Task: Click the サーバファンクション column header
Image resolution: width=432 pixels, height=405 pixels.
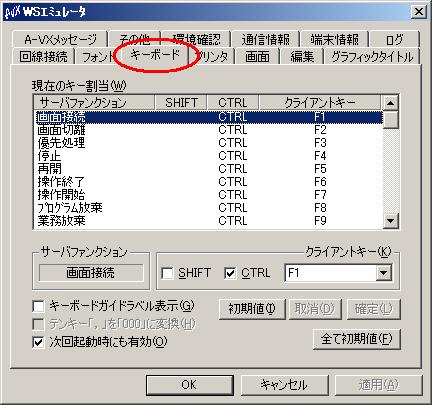Action: 94,103
